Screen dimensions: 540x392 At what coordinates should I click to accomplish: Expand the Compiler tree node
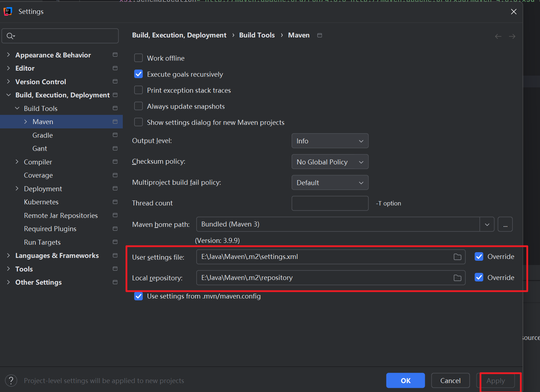pos(17,162)
